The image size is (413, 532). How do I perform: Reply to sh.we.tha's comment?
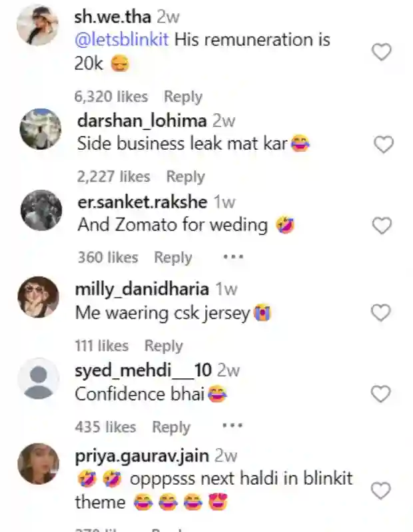click(183, 97)
